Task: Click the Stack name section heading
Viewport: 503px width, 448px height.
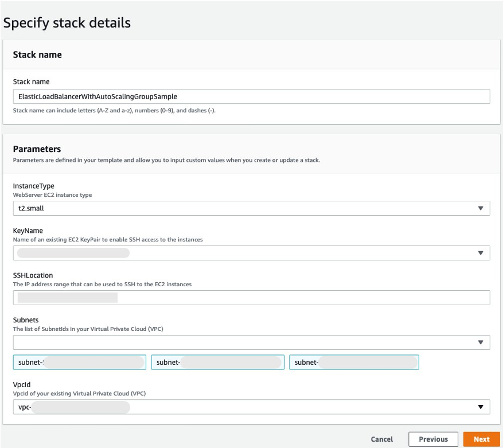Action: (x=37, y=54)
